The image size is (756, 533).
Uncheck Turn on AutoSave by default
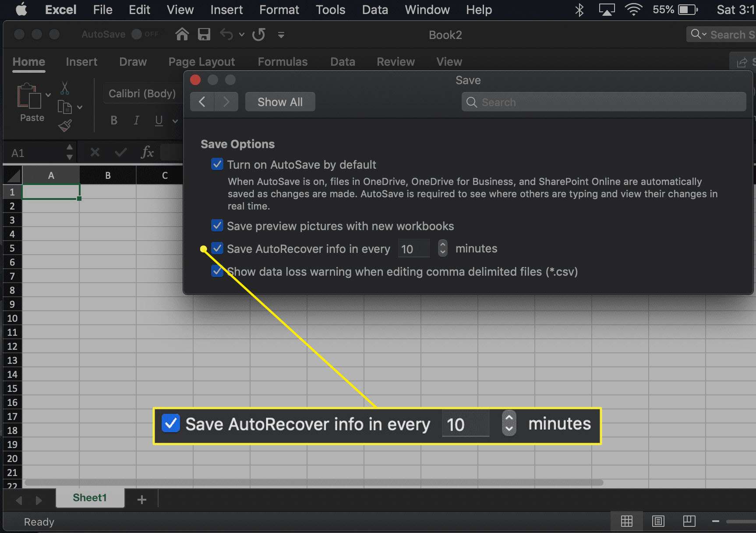(217, 164)
